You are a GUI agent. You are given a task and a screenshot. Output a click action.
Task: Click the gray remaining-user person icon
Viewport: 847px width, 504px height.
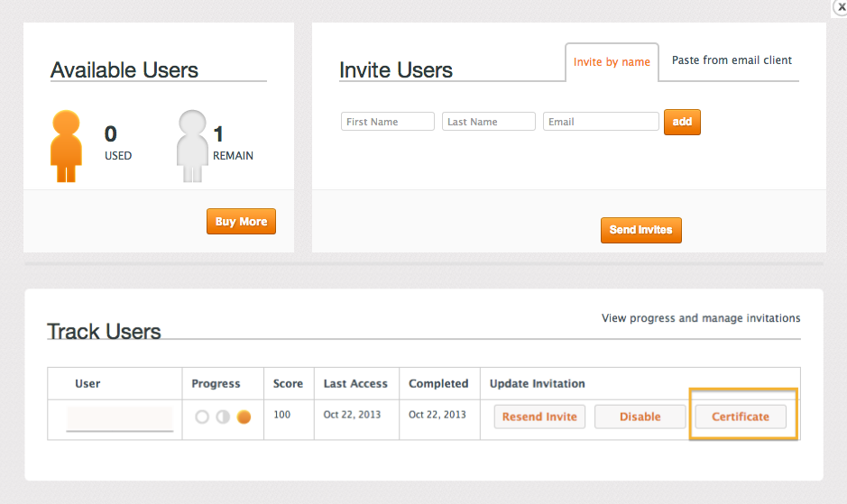pyautogui.click(x=193, y=146)
